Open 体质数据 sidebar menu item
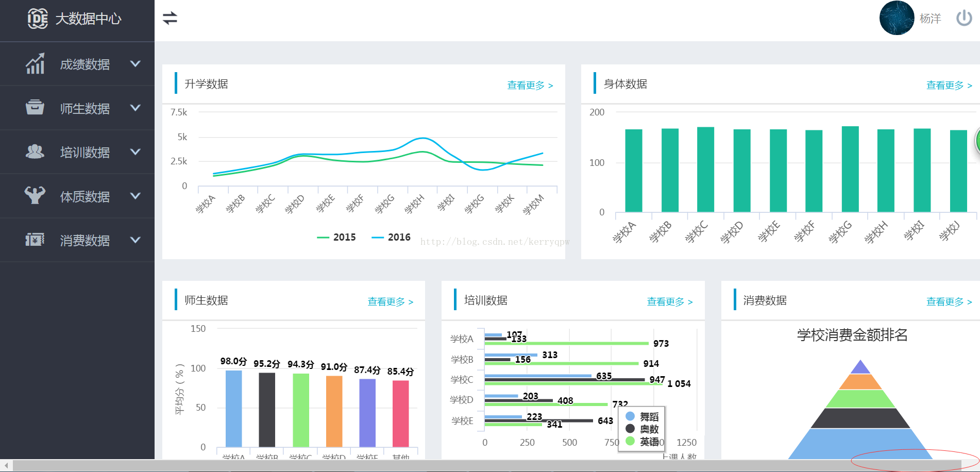980x472 pixels. 77,196
